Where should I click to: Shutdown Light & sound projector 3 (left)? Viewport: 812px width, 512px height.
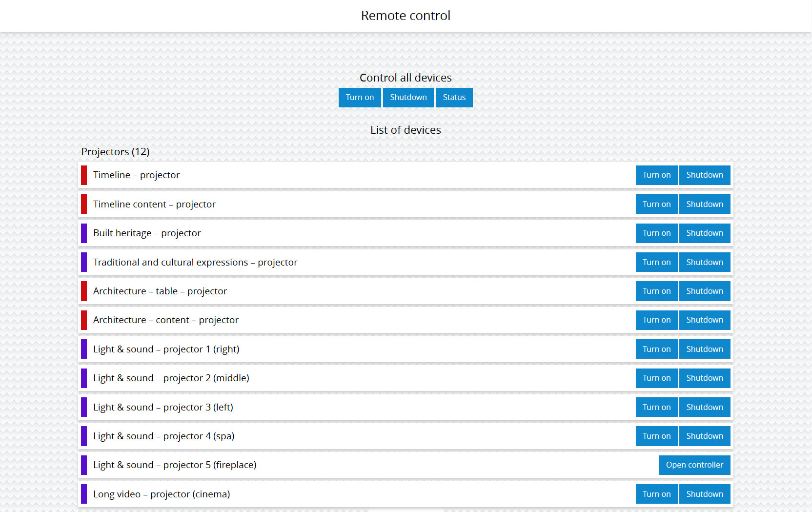(x=705, y=407)
